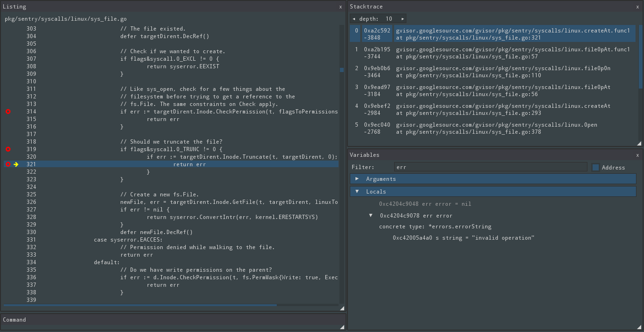
Task: Click the resize grip of the Listing panel
Action: coord(342,308)
